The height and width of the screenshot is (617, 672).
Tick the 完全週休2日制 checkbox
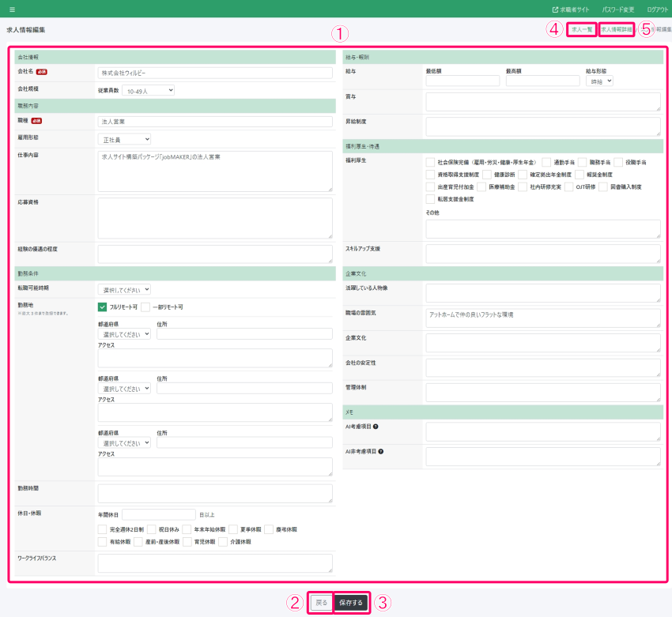click(x=103, y=529)
